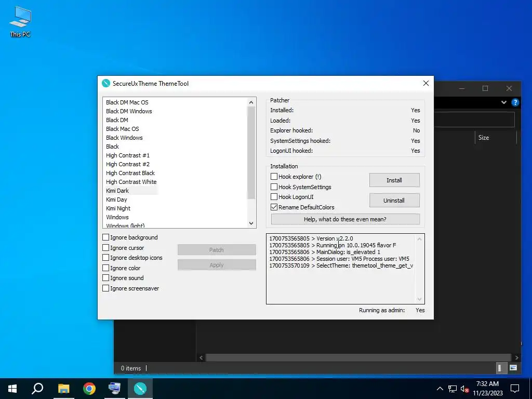Select High Contrast #2 theme
532x399 pixels.
point(128,164)
